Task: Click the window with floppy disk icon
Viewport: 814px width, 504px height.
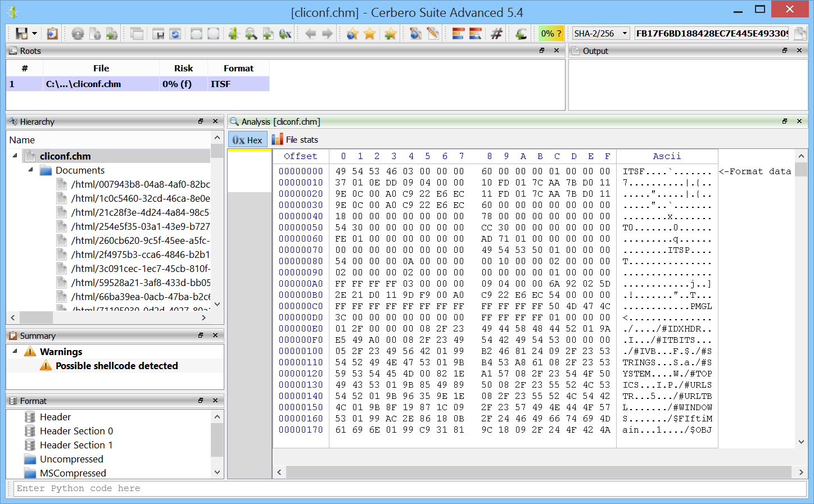Action: [159, 34]
